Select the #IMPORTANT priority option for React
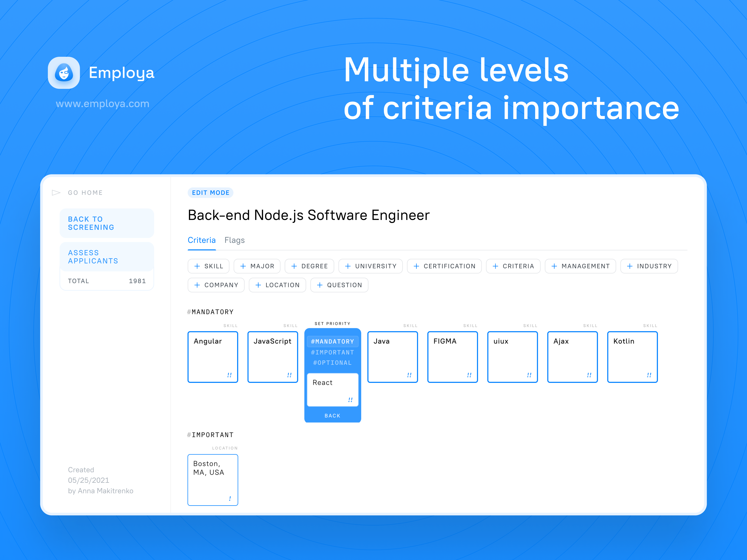This screenshot has height=560, width=747. click(332, 352)
